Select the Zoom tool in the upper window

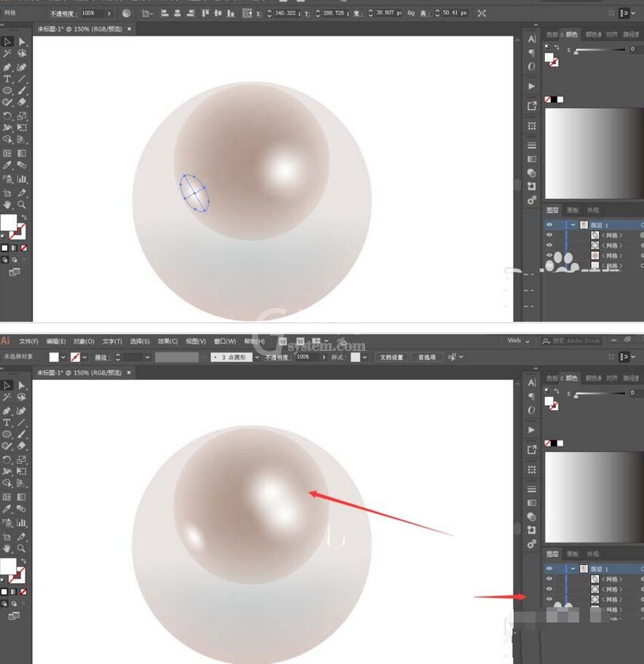tap(22, 205)
